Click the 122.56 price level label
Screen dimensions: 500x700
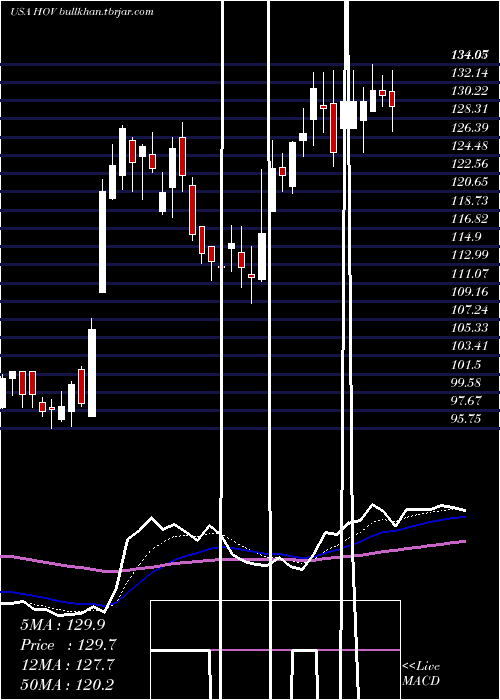pos(470,164)
